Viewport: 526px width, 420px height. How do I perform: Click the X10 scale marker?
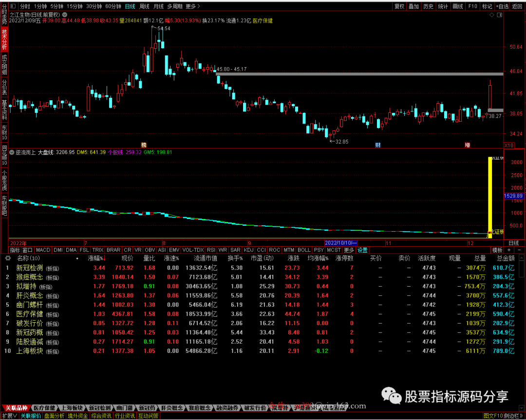tap(509, 145)
